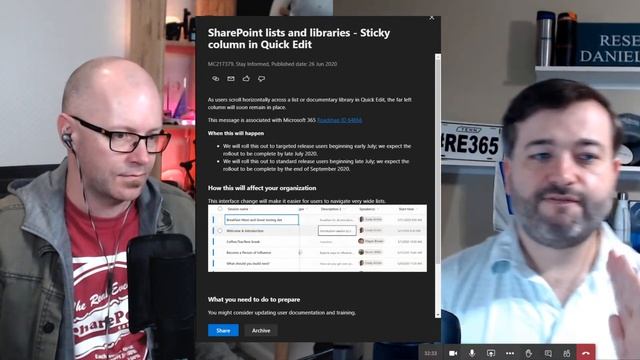Open the share screen tray
The height and width of the screenshot is (360, 640).
click(x=491, y=353)
